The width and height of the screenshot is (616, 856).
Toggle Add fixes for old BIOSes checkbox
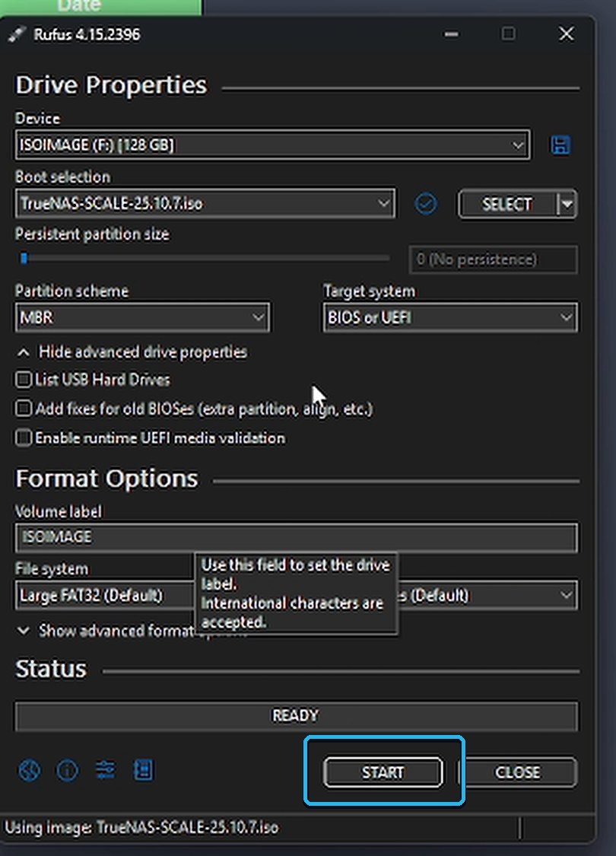pyautogui.click(x=24, y=409)
